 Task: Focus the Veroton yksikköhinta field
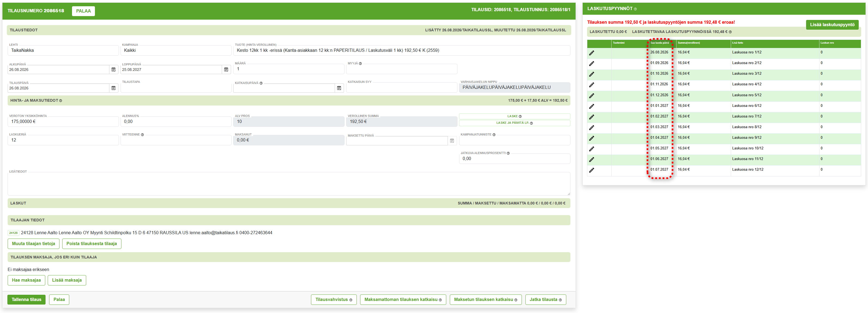(63, 122)
